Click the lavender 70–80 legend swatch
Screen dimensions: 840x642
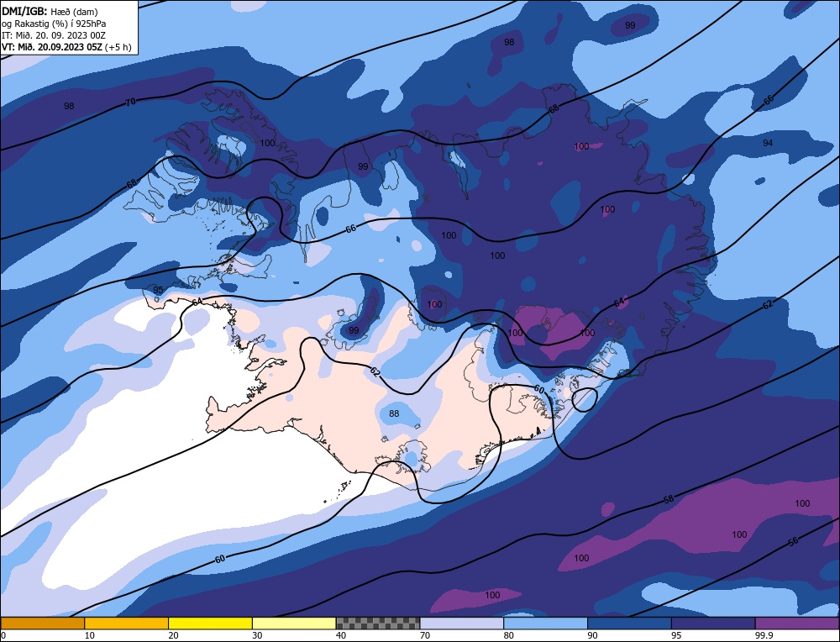point(462,624)
